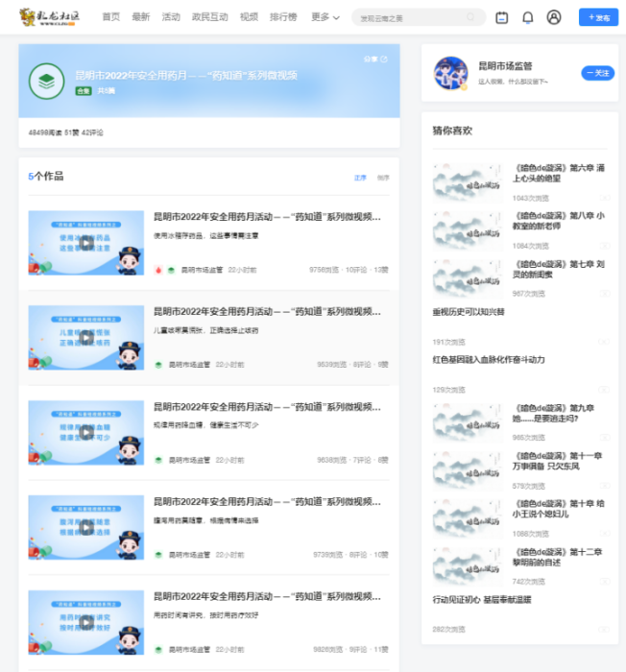626x672 pixels.
Task: Click the red flame hot badge
Action: pos(158,270)
